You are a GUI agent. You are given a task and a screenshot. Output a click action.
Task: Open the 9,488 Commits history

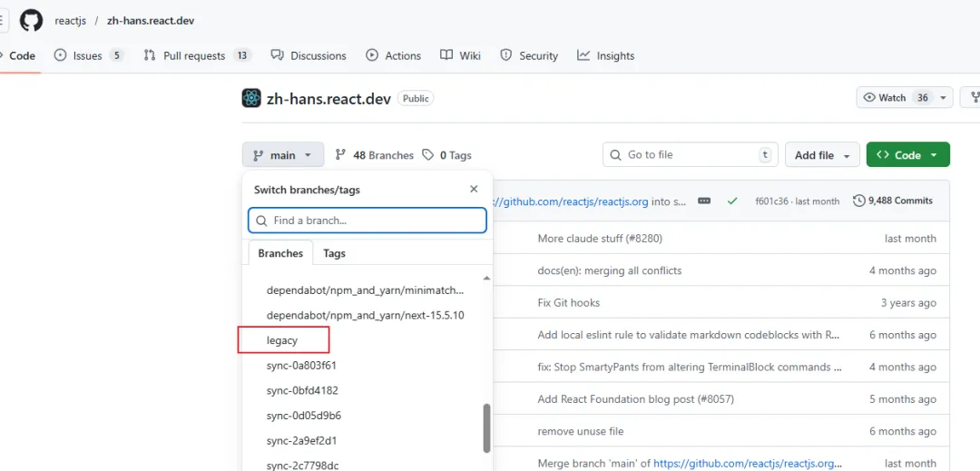893,201
